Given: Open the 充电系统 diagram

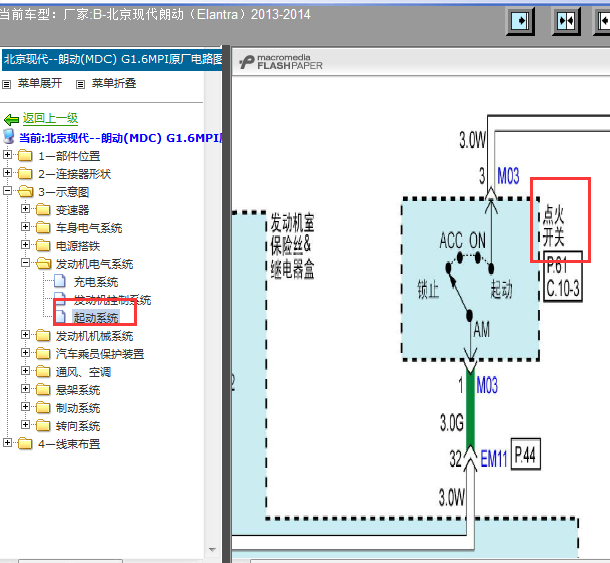Looking at the screenshot, I should [x=96, y=282].
